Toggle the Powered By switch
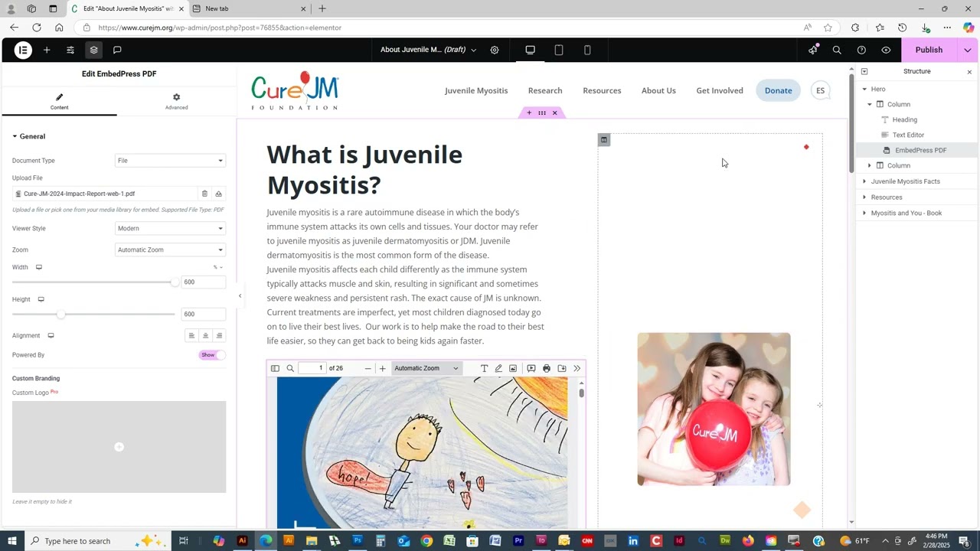Viewport: 980px width, 551px height. [x=212, y=355]
